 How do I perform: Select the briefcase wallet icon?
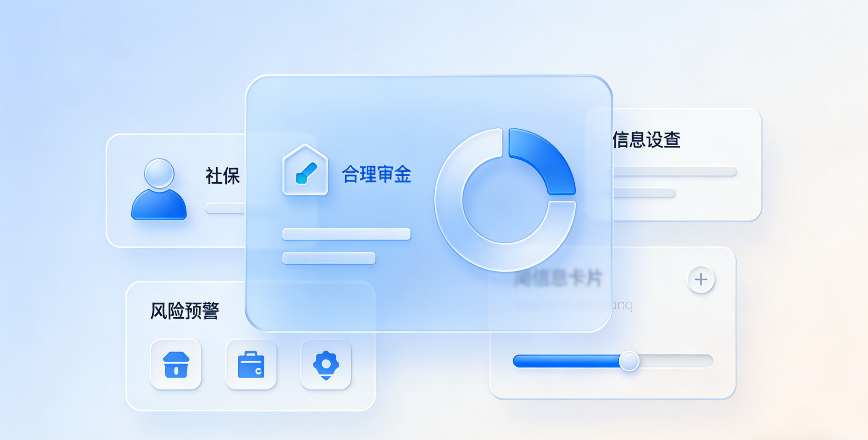(x=251, y=364)
